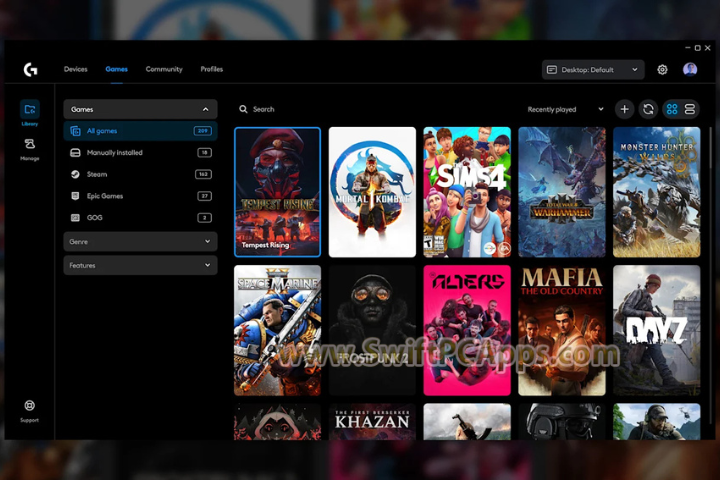Click the 209 All games count badge
The image size is (720, 480).
[x=203, y=131]
